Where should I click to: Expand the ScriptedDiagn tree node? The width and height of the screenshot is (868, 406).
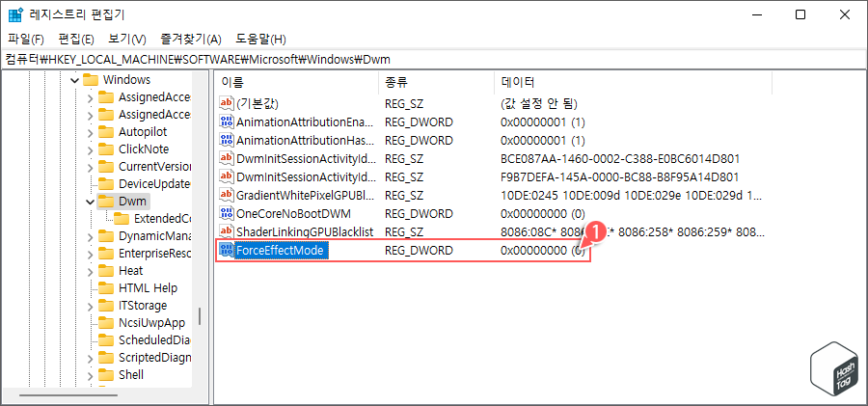click(x=91, y=358)
